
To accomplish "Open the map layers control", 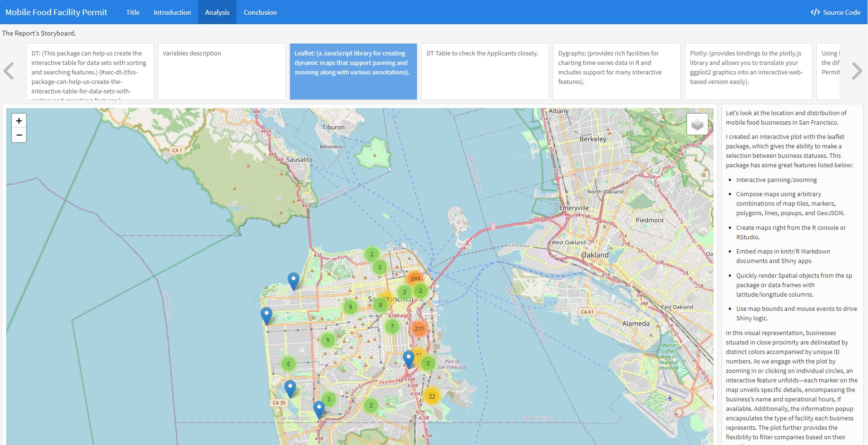I will point(697,125).
